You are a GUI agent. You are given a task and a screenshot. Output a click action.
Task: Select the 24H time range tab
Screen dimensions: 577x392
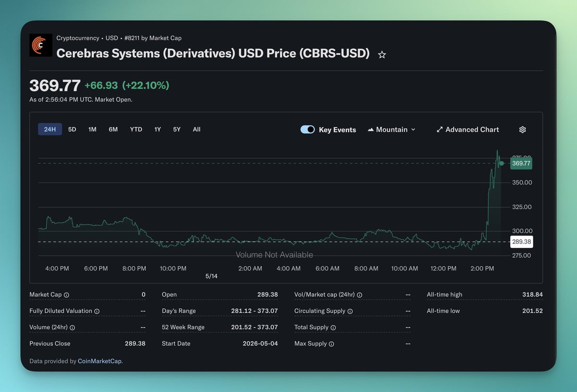point(50,129)
